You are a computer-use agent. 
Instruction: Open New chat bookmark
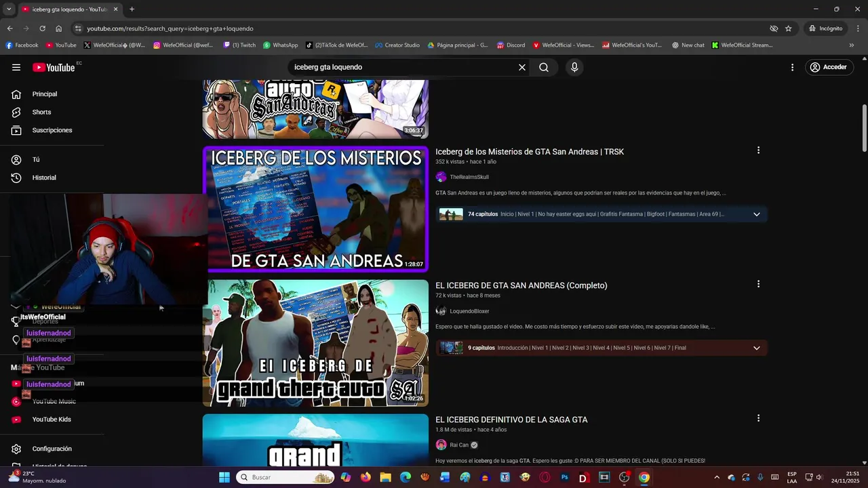click(x=688, y=45)
